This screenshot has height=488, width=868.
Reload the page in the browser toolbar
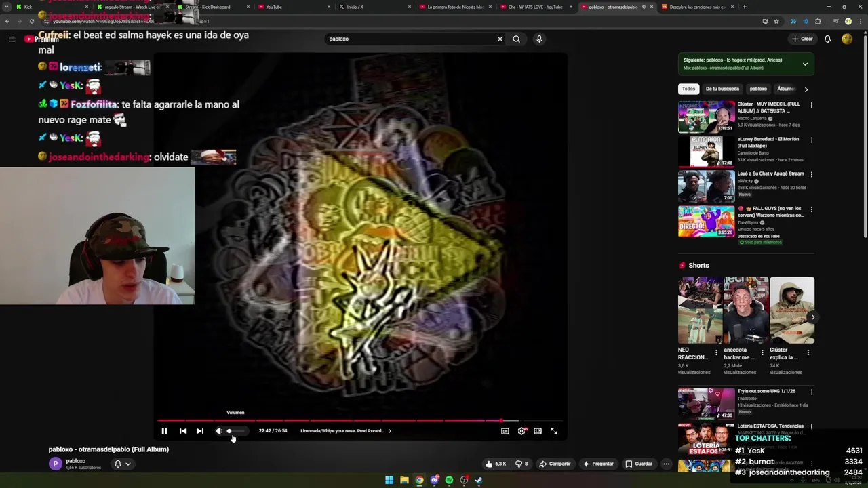coord(31,21)
